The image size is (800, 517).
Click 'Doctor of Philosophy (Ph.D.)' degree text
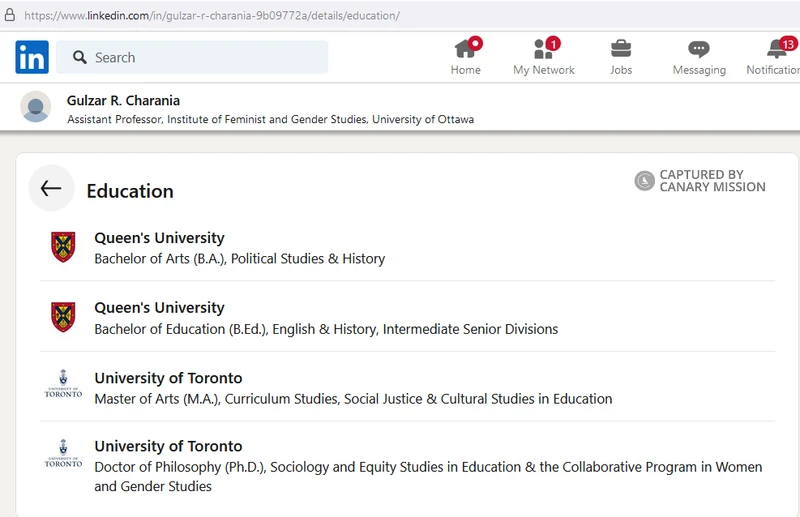(180, 467)
